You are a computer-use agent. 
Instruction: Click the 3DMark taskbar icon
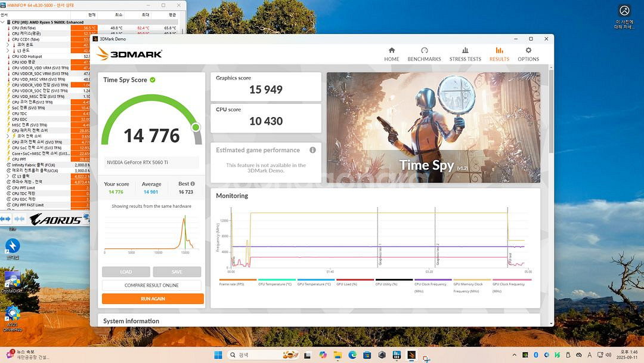411,355
